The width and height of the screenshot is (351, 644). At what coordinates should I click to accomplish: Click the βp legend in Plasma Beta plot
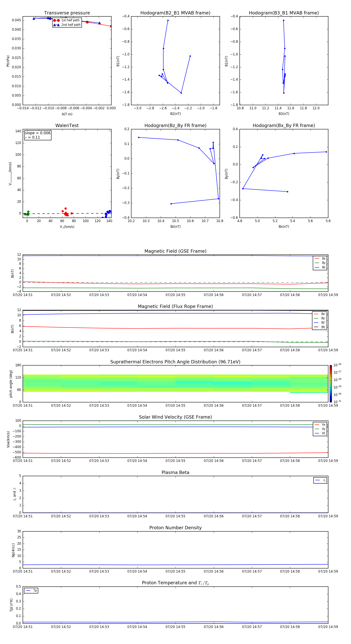[x=320, y=480]
